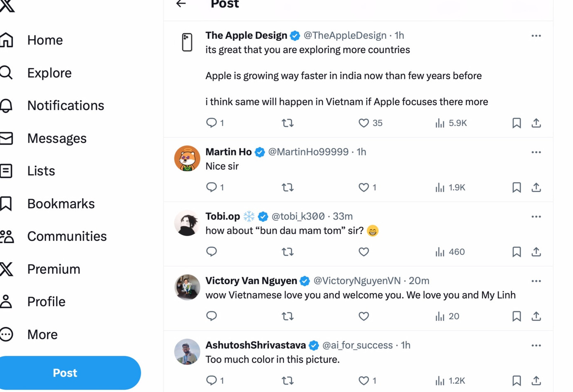
Task: Click AshutoshShrivastava's profile avatar
Action: pyautogui.click(x=187, y=352)
